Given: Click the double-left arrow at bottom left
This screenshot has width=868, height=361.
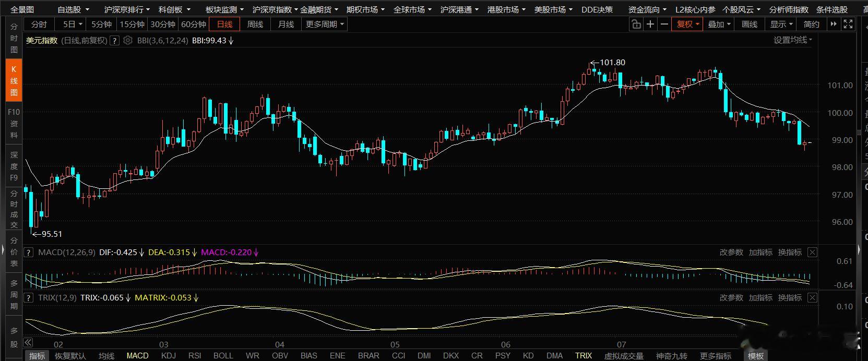Looking at the screenshot, I should click(x=28, y=343).
